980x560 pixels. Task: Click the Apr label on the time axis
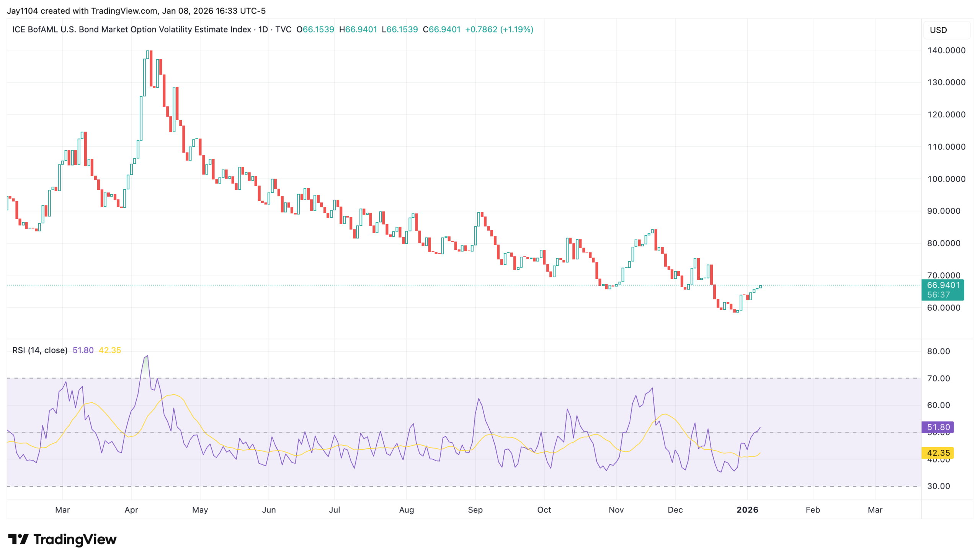(x=131, y=510)
